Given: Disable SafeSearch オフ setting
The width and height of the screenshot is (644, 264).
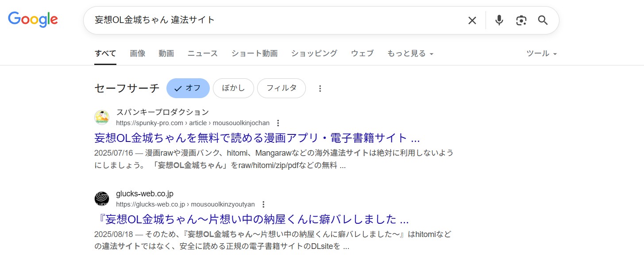Looking at the screenshot, I should (x=188, y=88).
